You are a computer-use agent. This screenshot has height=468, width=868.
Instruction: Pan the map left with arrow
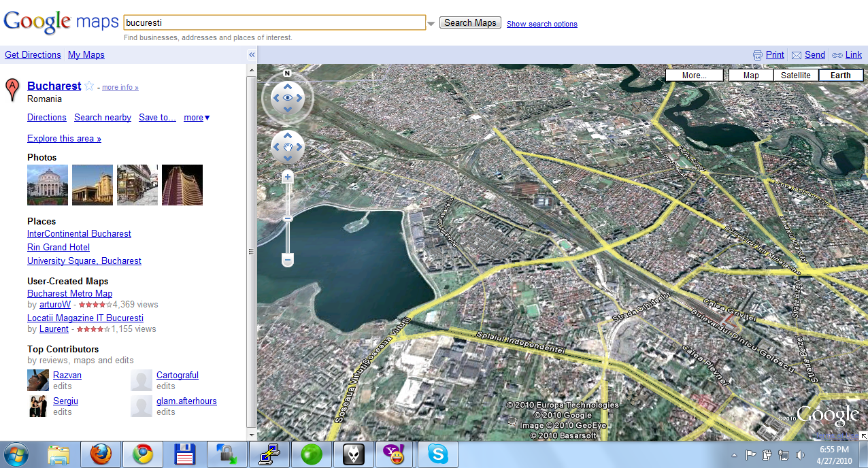tap(276, 146)
